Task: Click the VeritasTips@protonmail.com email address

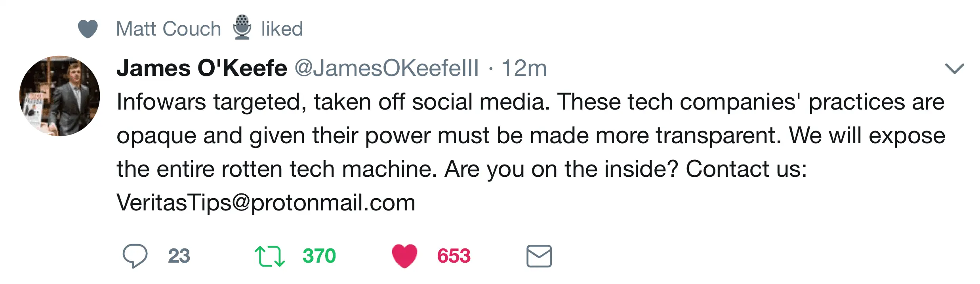Action: coord(266,203)
